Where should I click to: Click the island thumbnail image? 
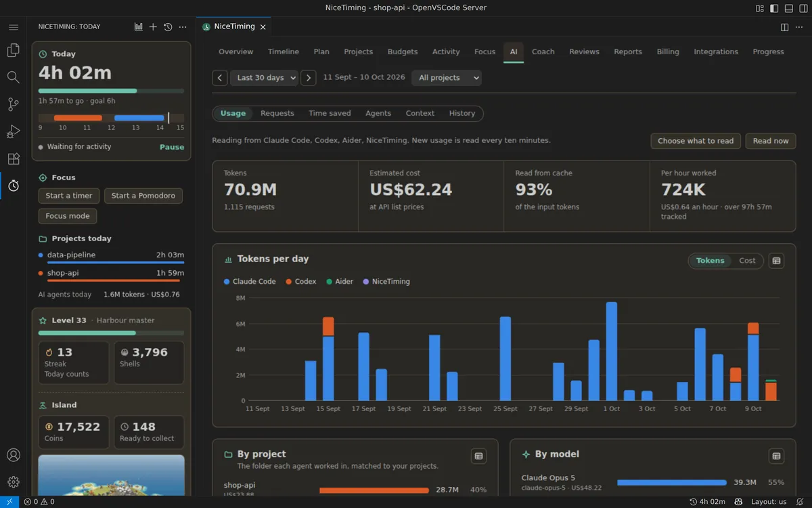[x=111, y=475]
